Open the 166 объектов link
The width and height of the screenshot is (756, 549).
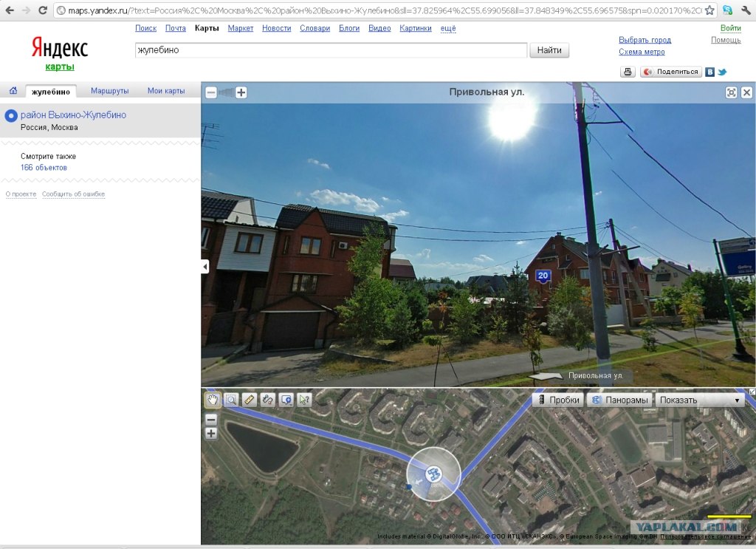tap(44, 168)
